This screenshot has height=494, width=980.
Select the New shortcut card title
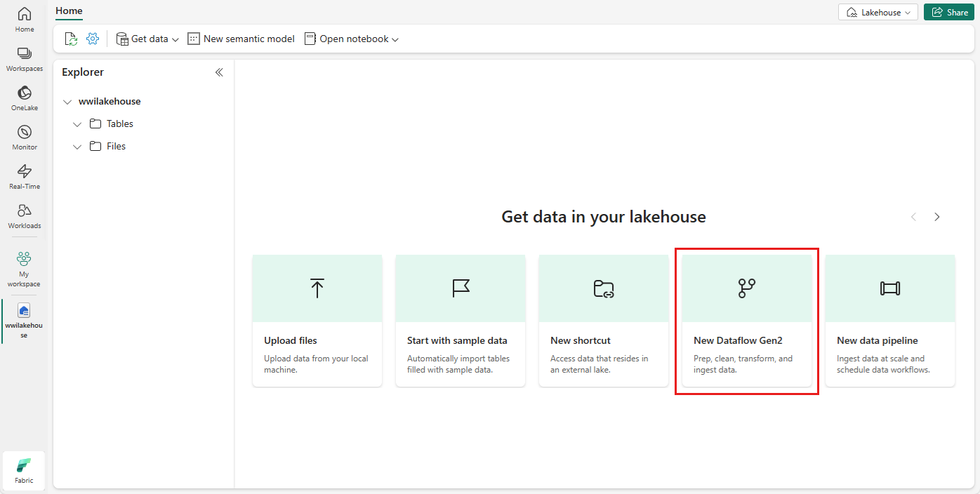(581, 340)
